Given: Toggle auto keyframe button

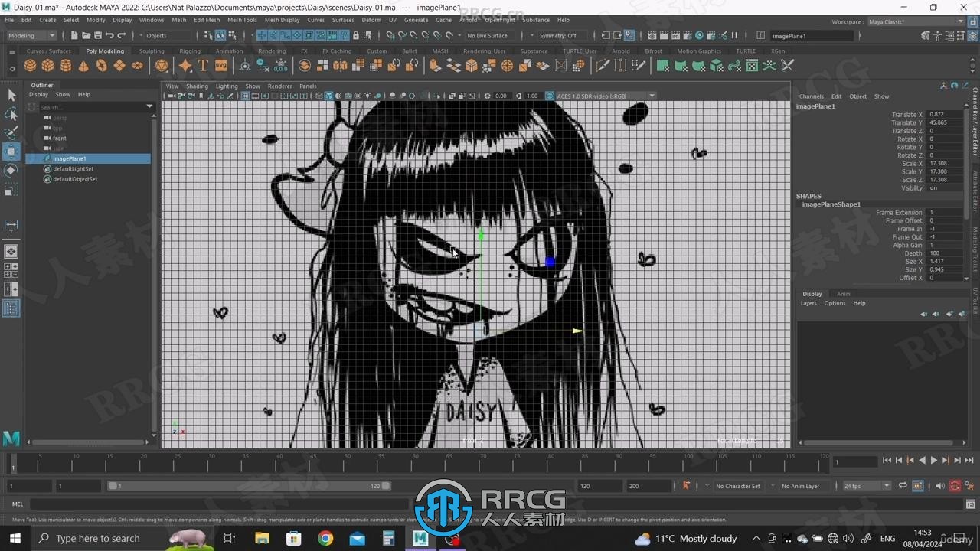Looking at the screenshot, I should (x=955, y=486).
